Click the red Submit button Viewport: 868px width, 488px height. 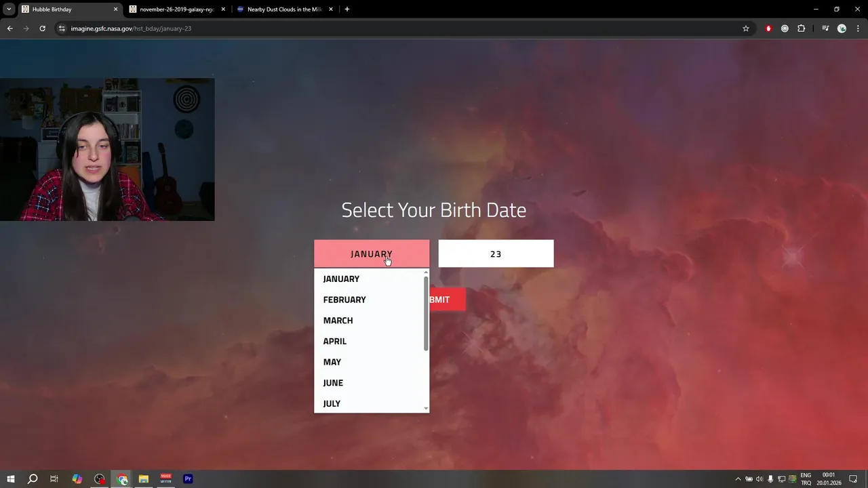[448, 300]
